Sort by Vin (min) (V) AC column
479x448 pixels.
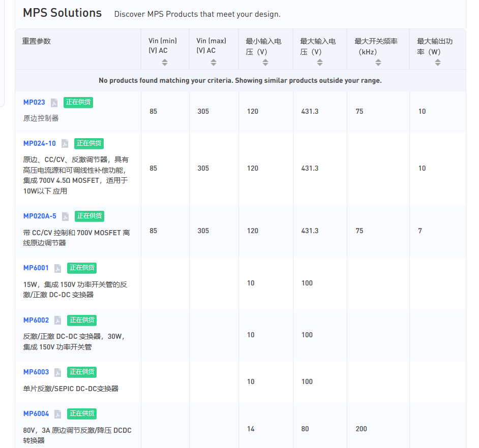(x=165, y=62)
